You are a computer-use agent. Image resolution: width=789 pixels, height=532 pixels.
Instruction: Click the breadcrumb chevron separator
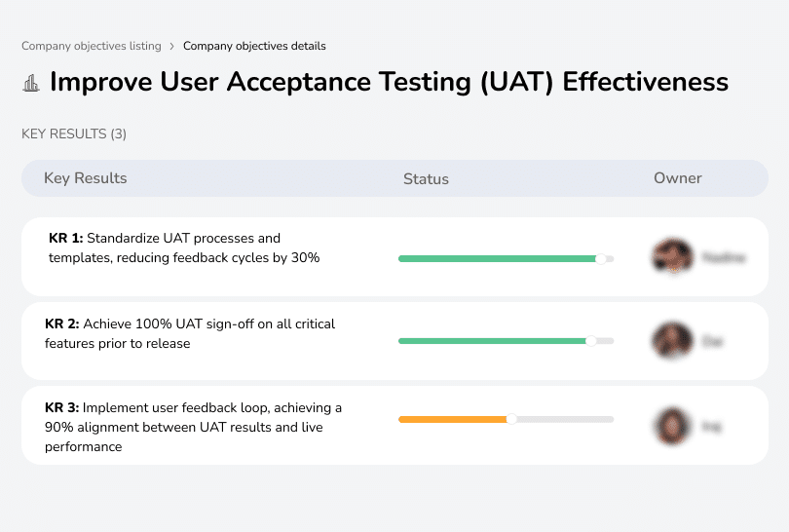click(172, 47)
